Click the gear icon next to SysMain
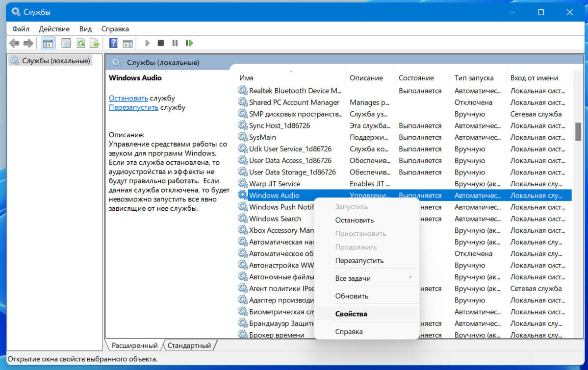588x370 pixels. [243, 137]
